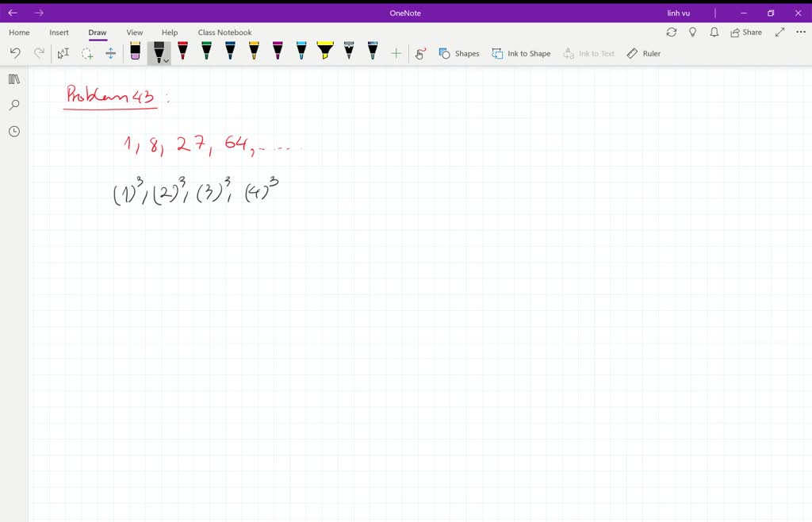812x522 pixels.
Task: Toggle the green pen active
Action: [205, 52]
